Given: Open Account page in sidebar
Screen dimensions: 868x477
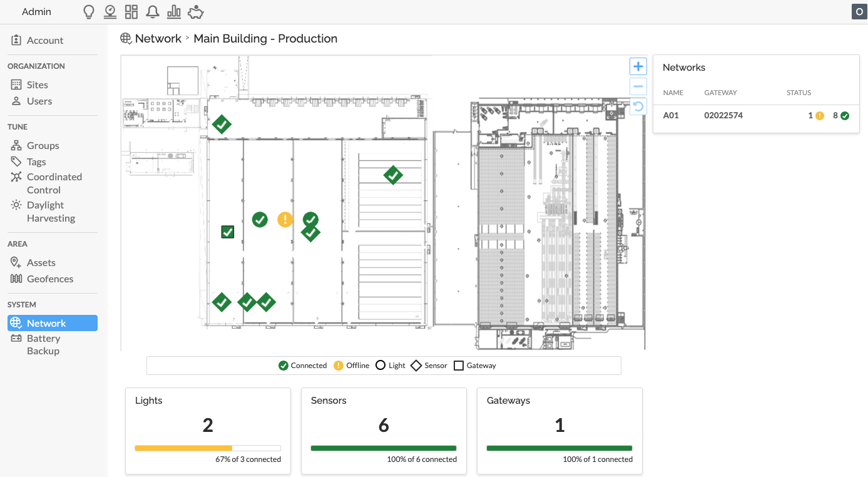Looking at the screenshot, I should tap(44, 40).
